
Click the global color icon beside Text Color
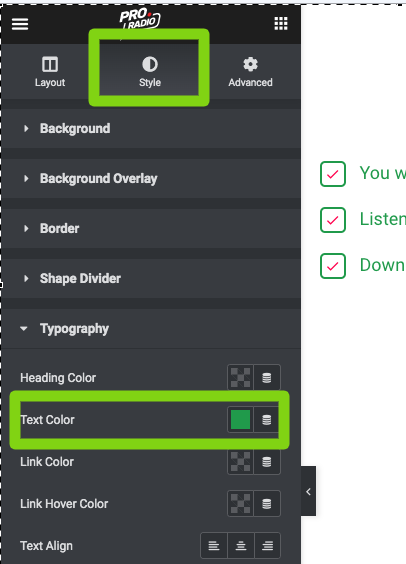pyautogui.click(x=267, y=420)
